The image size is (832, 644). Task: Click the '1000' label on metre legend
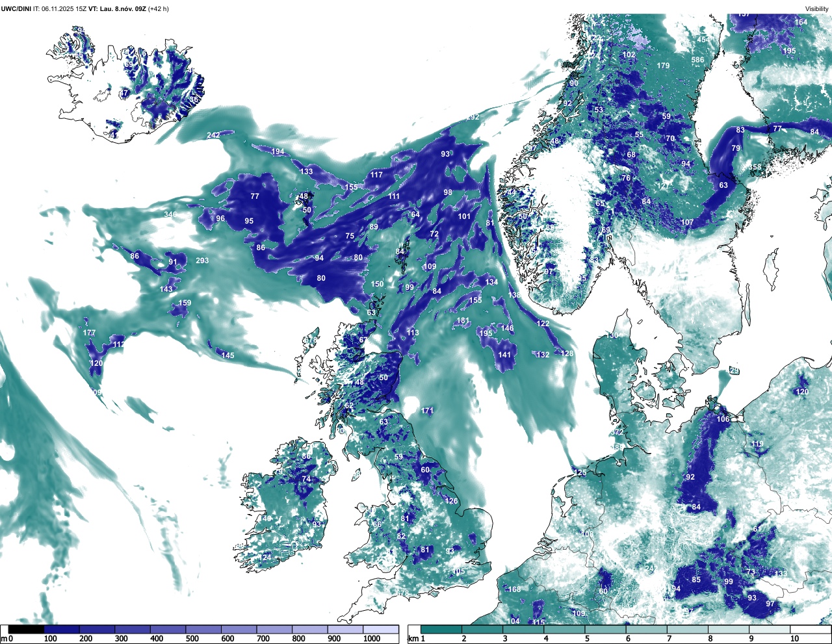pyautogui.click(x=372, y=639)
